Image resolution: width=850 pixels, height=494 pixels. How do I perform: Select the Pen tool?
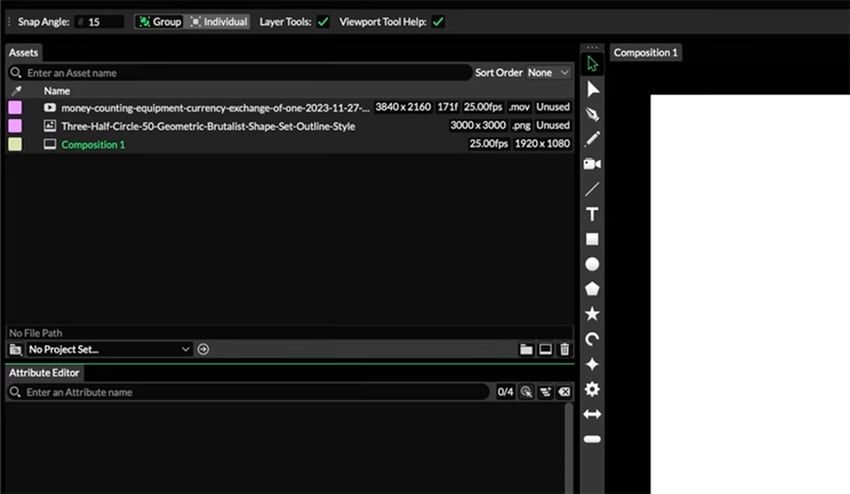pyautogui.click(x=592, y=114)
